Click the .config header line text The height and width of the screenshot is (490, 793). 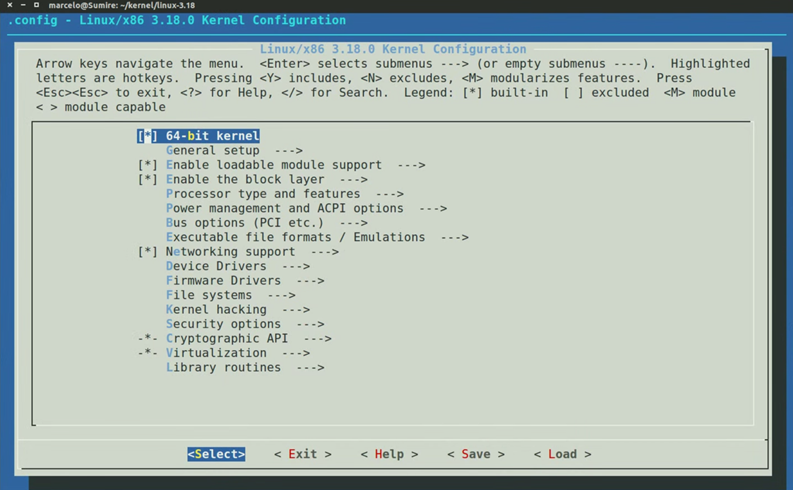(x=177, y=20)
